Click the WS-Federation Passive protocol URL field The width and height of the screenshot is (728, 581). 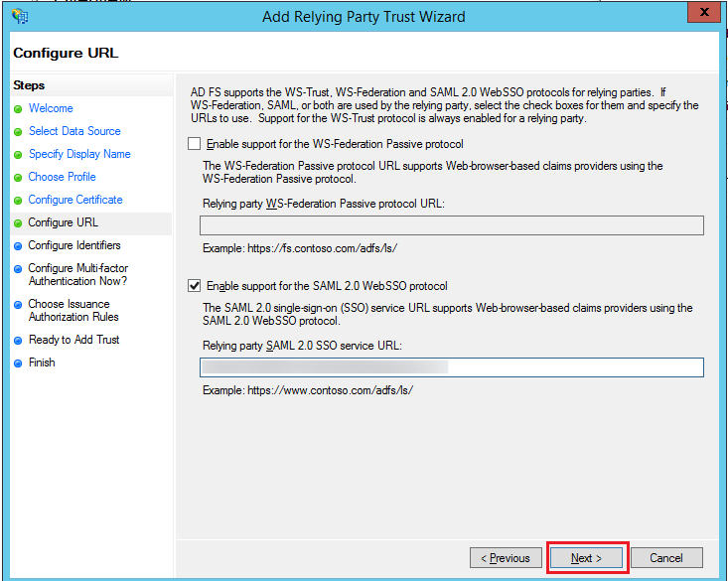452,225
